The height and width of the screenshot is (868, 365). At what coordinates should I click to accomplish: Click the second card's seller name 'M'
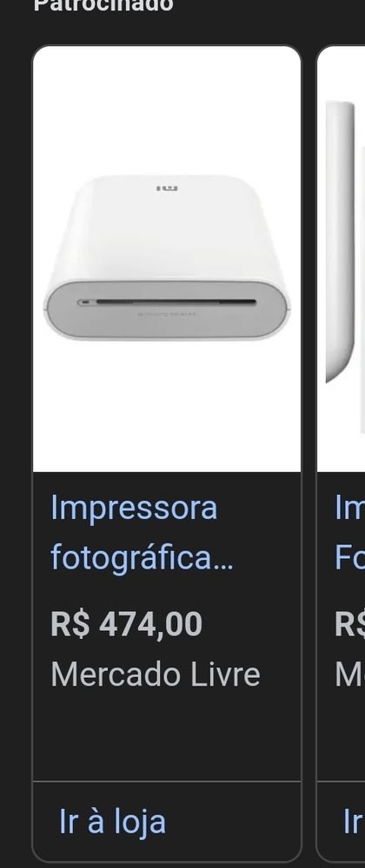349,674
